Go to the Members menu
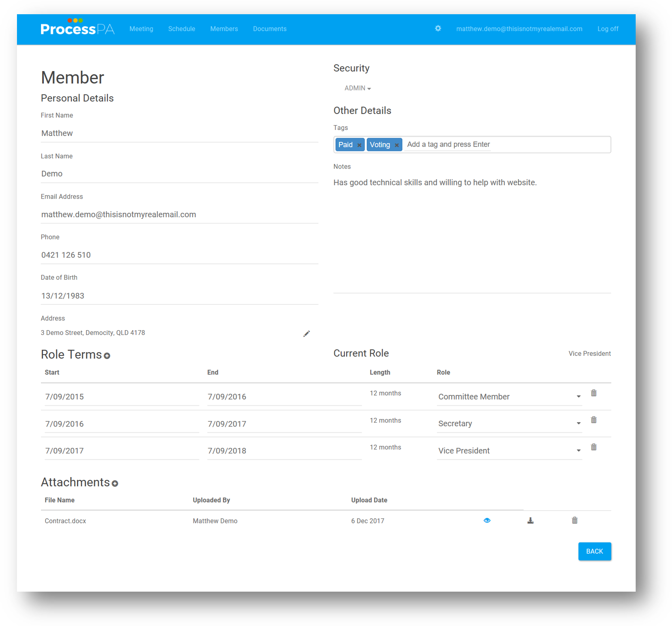The height and width of the screenshot is (626, 672). [224, 29]
